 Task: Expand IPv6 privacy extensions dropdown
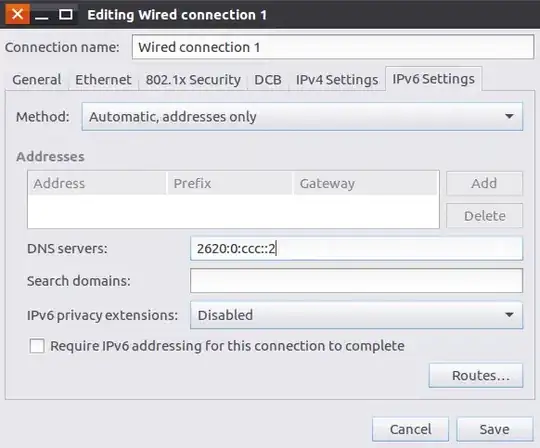(x=509, y=315)
